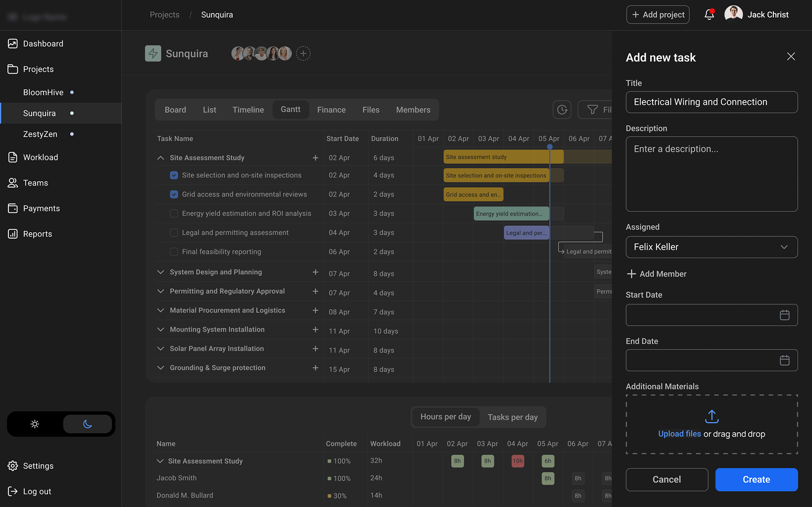This screenshot has height=507, width=812.
Task: Select Tasks per day view
Action: pyautogui.click(x=512, y=417)
